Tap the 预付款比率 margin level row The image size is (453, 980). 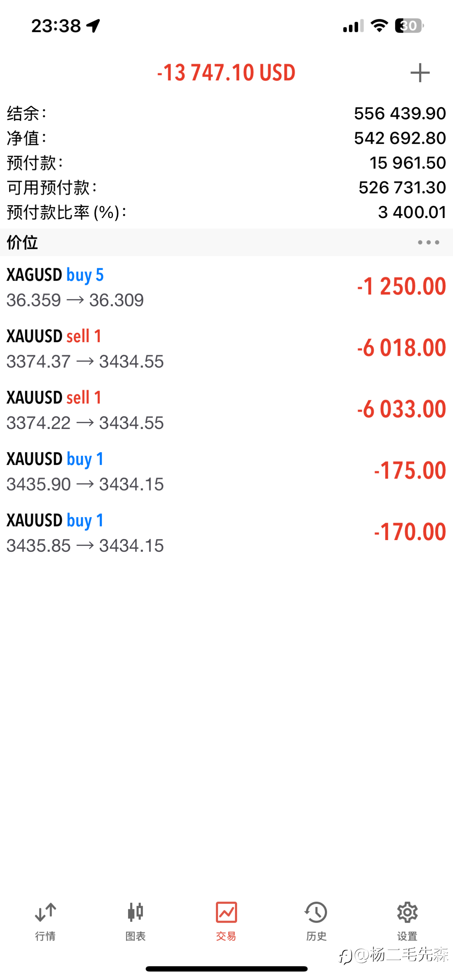(226, 212)
